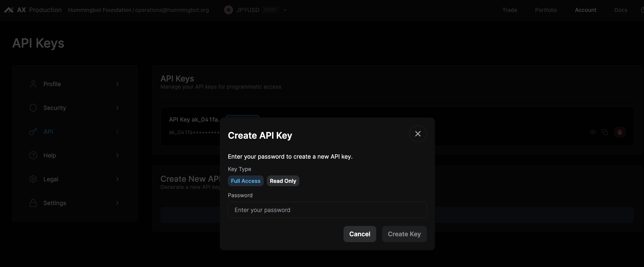Close the Create API Key dialog
This screenshot has height=267, width=644.
point(417,134)
